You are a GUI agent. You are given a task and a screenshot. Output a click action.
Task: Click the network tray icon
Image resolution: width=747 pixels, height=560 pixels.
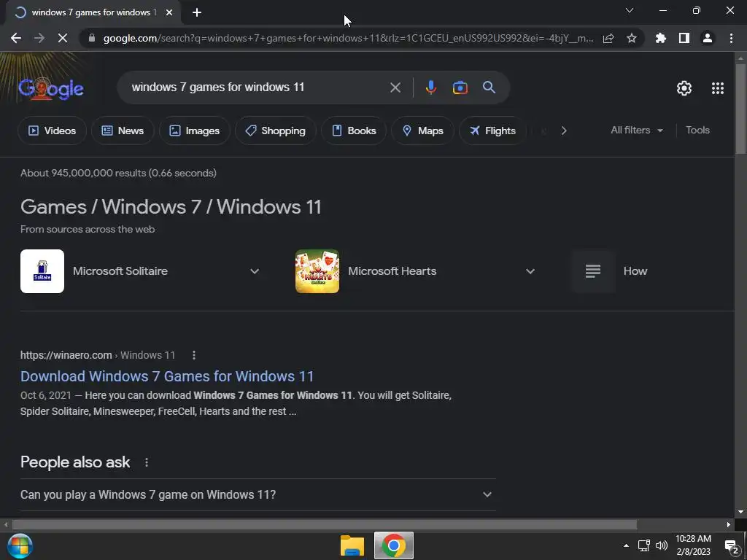[x=644, y=545]
